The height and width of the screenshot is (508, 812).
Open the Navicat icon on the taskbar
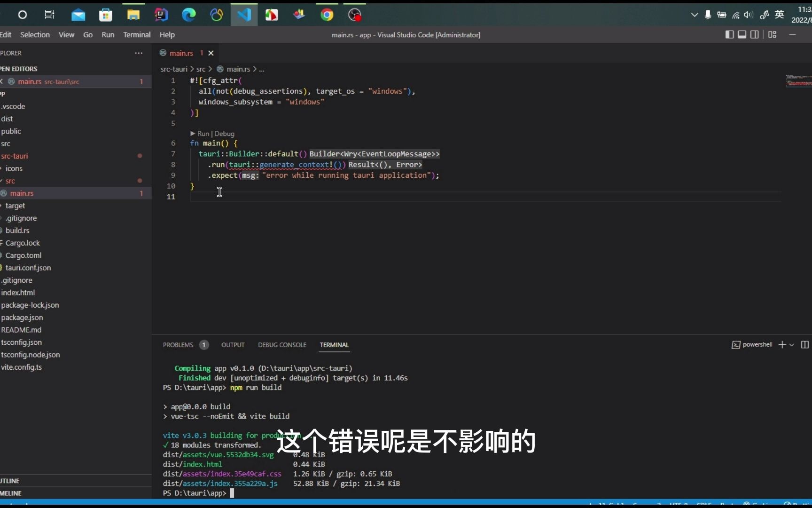click(x=217, y=15)
